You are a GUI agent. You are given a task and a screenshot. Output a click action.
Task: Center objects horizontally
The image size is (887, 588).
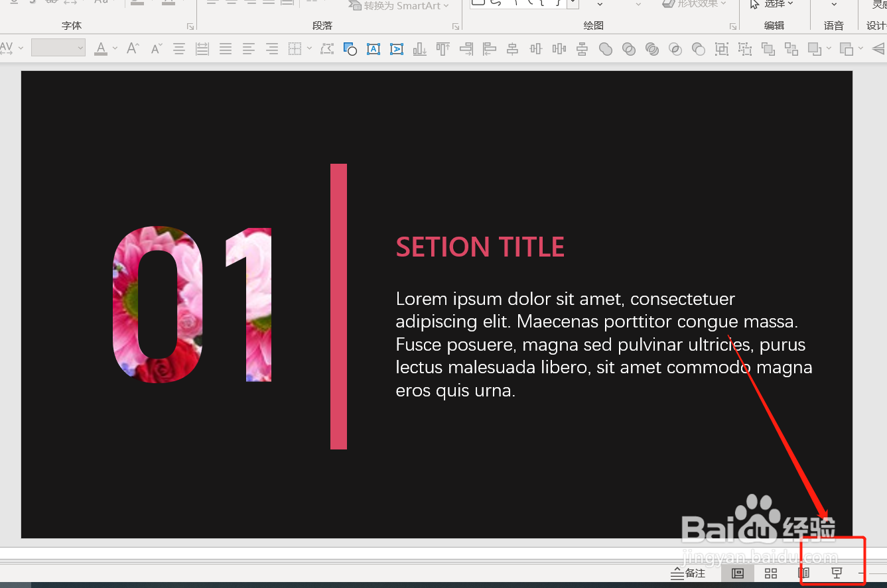tap(513, 48)
